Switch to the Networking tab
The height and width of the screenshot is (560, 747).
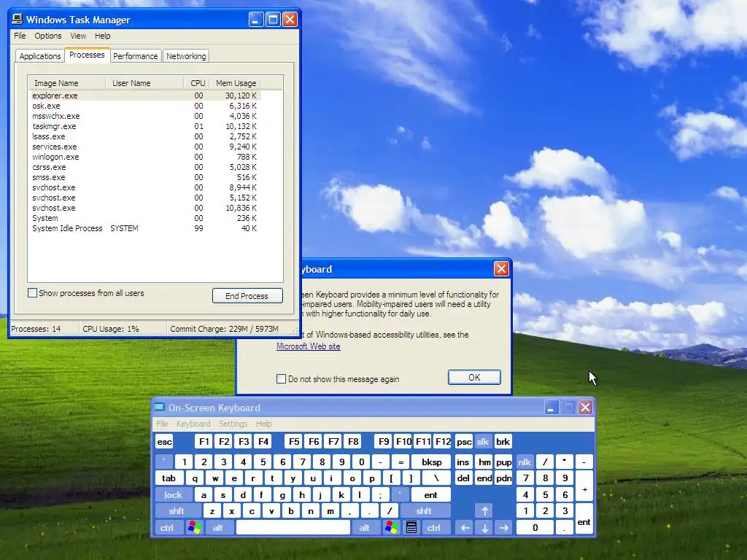186,55
